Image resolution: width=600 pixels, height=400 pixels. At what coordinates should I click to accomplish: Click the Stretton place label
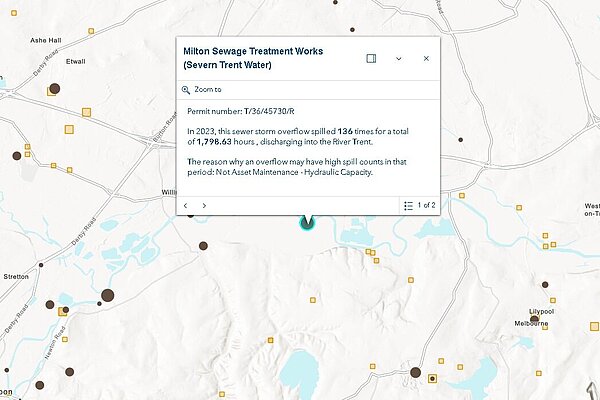coord(16,276)
